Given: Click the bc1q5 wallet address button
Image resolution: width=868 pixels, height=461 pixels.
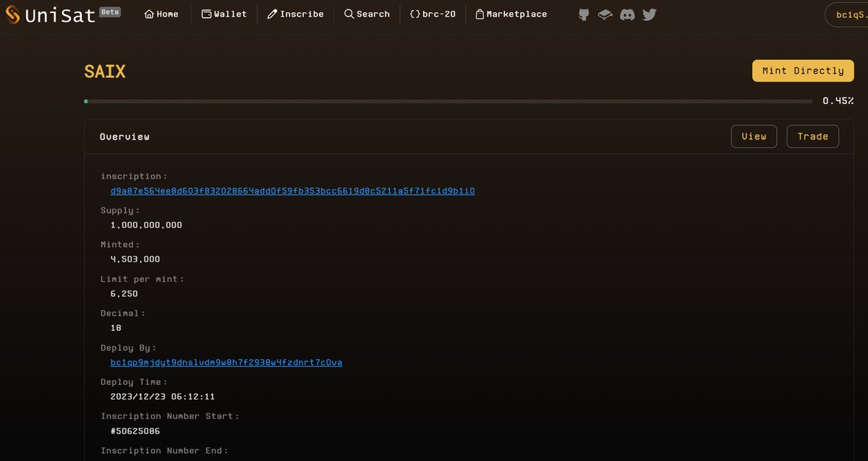Looking at the screenshot, I should [x=847, y=14].
